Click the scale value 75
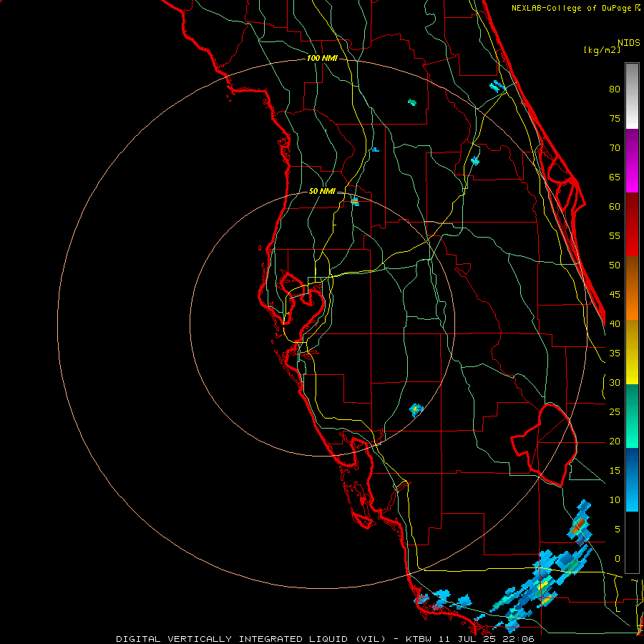 click(615, 119)
